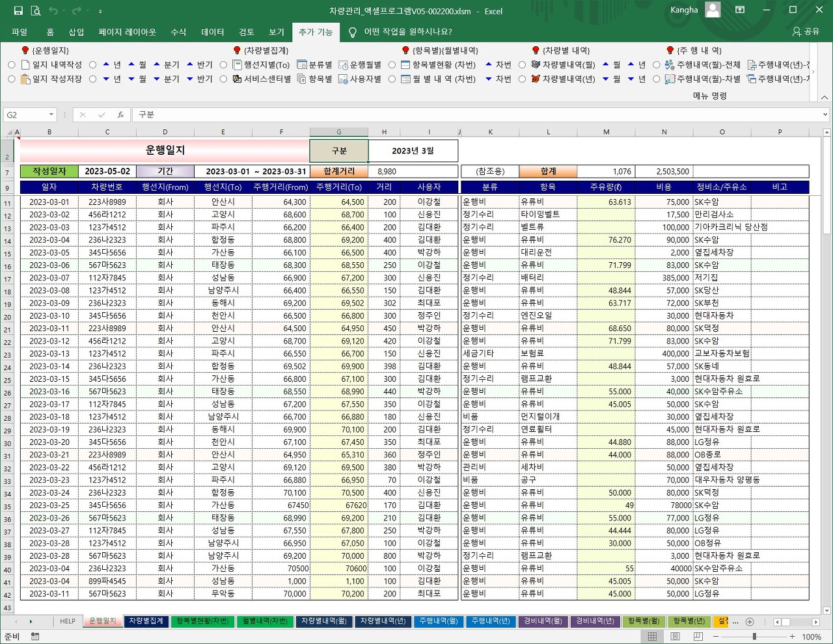Click the down arrow for 반기
Image resolution: width=833 pixels, height=644 pixels.
tap(190, 79)
